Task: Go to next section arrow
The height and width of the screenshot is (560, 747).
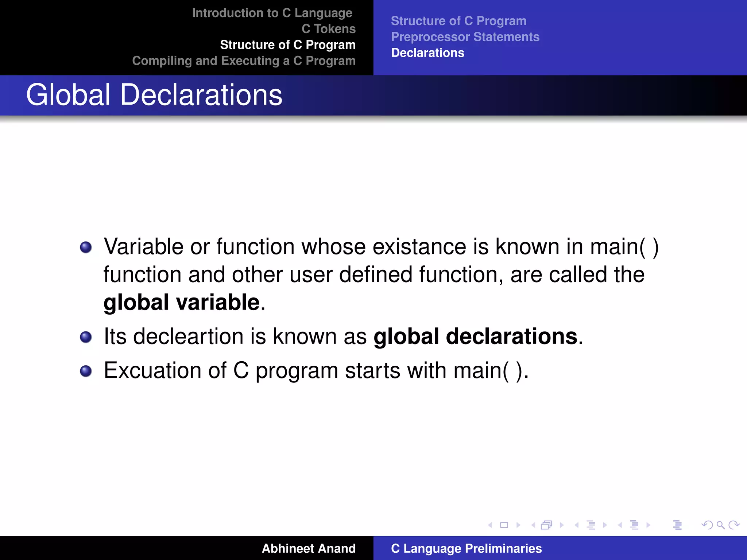Action: 648,525
